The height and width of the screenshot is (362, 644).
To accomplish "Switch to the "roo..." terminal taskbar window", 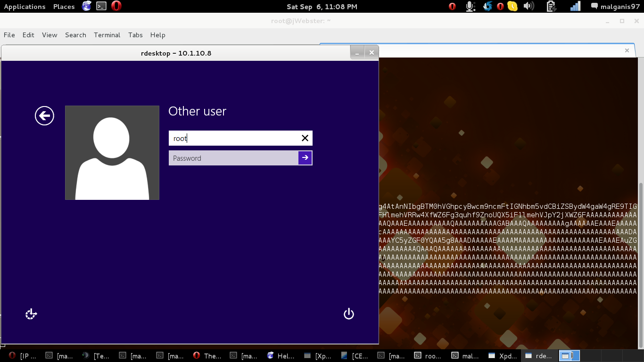I will point(428,356).
